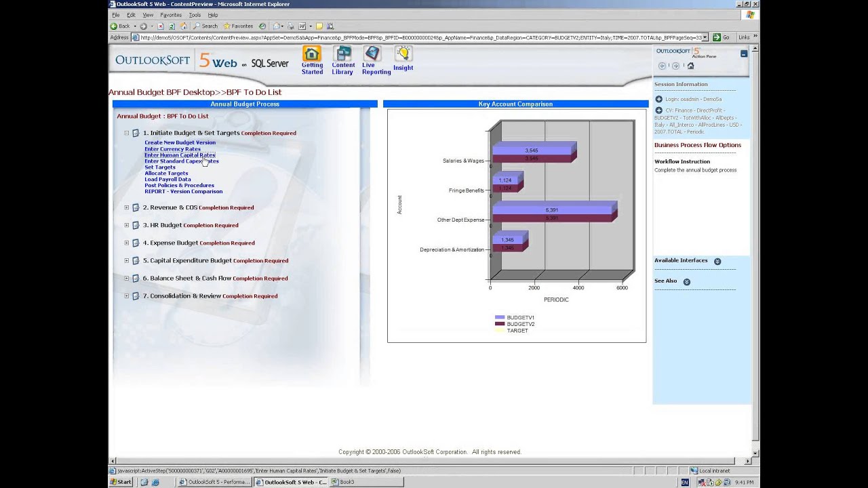Image resolution: width=868 pixels, height=488 pixels.
Task: Open the Content Library icon
Action: (x=343, y=54)
